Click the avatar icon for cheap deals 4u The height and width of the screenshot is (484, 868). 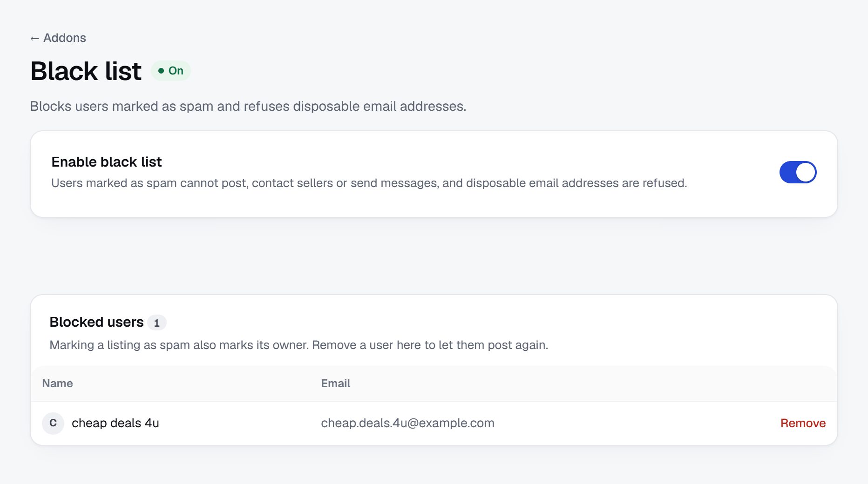[53, 423]
